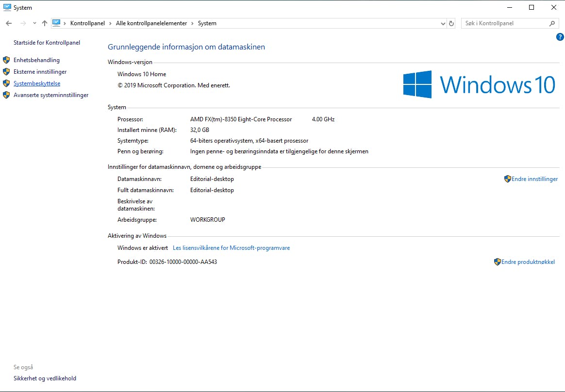This screenshot has height=392, width=565.
Task: Click the shield icon beside Systembeskyttelse
Action: click(6, 83)
